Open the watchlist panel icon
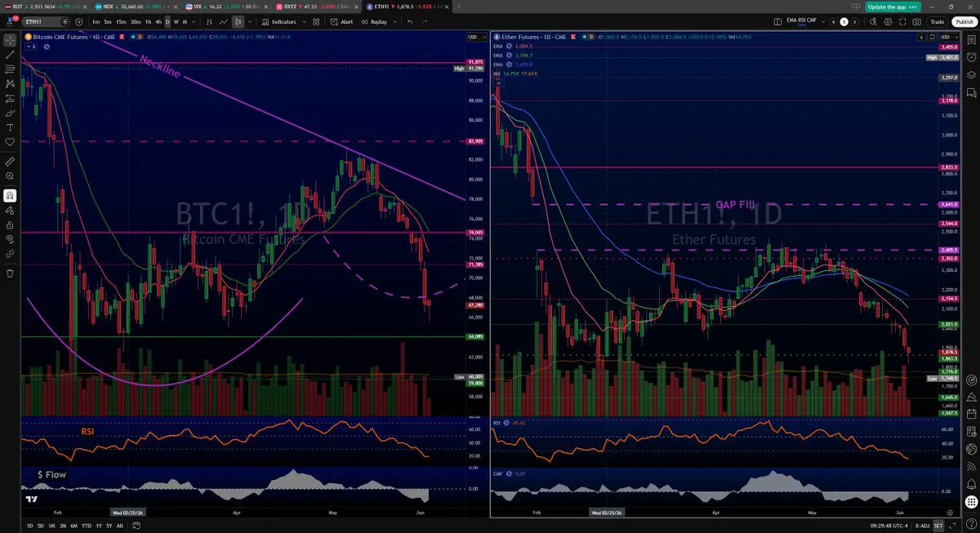This screenshot has width=980, height=533. 971,39
